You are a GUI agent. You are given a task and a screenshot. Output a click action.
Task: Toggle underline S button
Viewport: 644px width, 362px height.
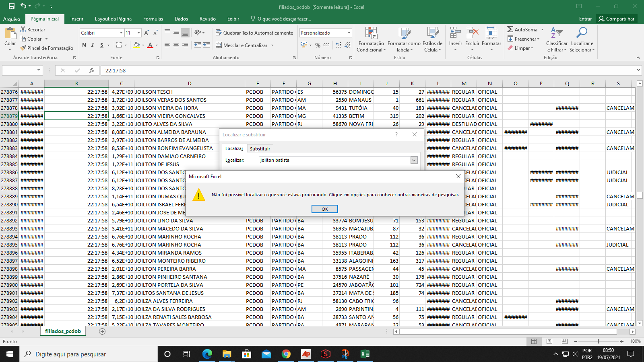[102, 45]
